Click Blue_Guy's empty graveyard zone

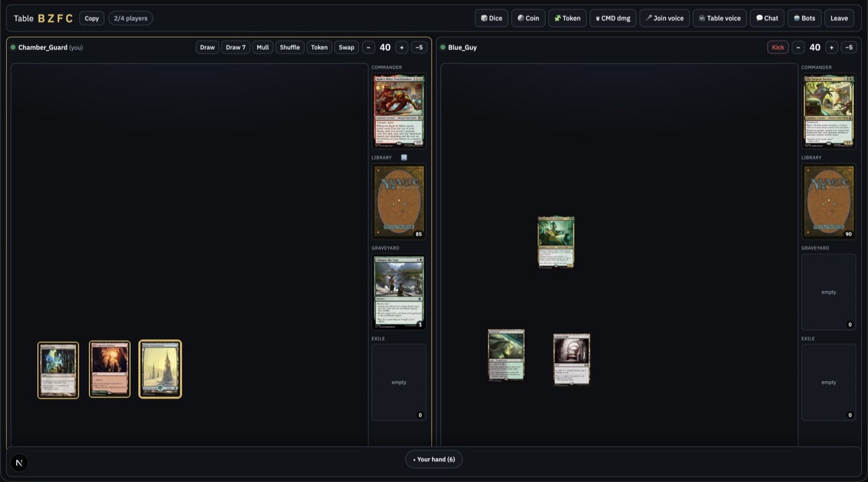pos(828,292)
